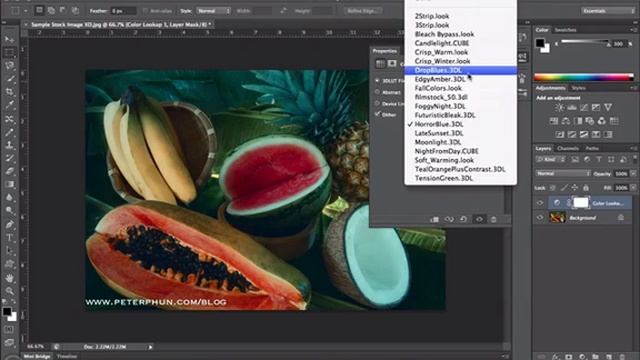Select the Move tool

click(x=9, y=39)
